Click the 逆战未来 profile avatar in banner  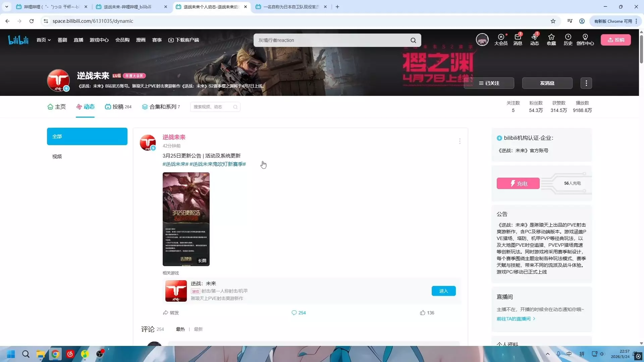[58, 80]
